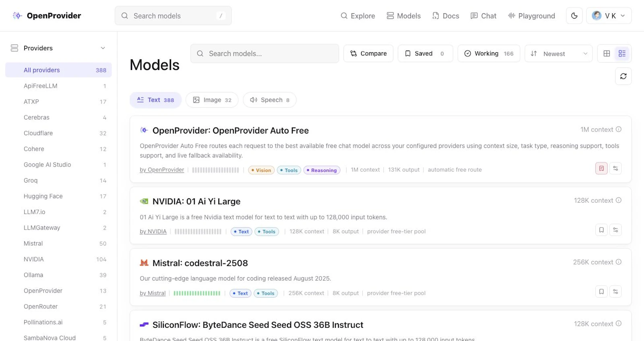Click the Mistral logo icon on codestral card

(144, 263)
